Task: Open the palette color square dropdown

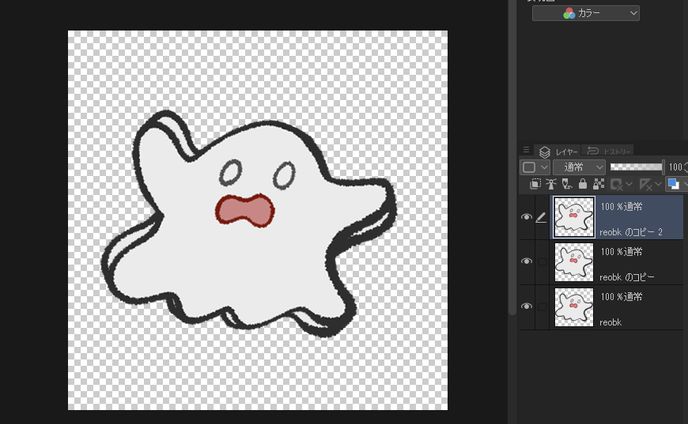Action: pos(535,167)
